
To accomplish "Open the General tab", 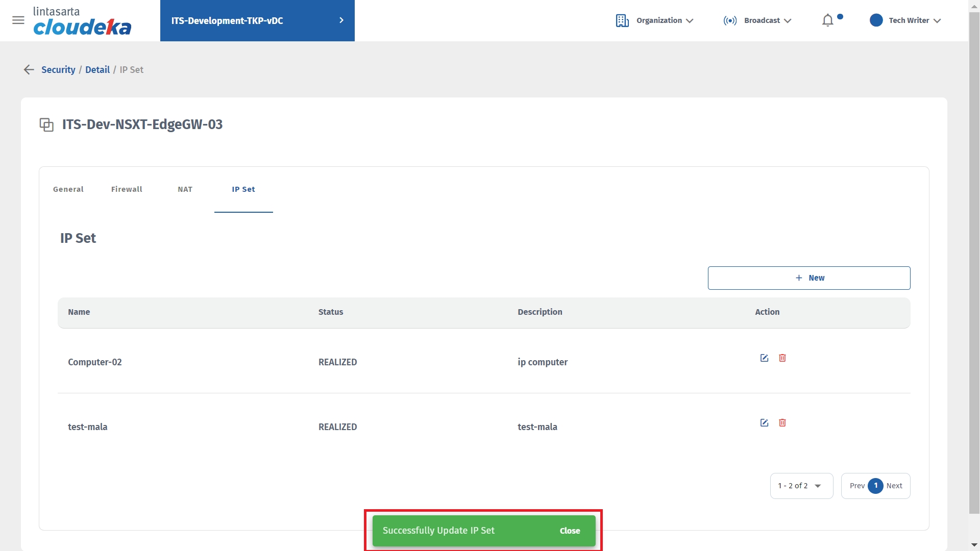I will click(68, 189).
